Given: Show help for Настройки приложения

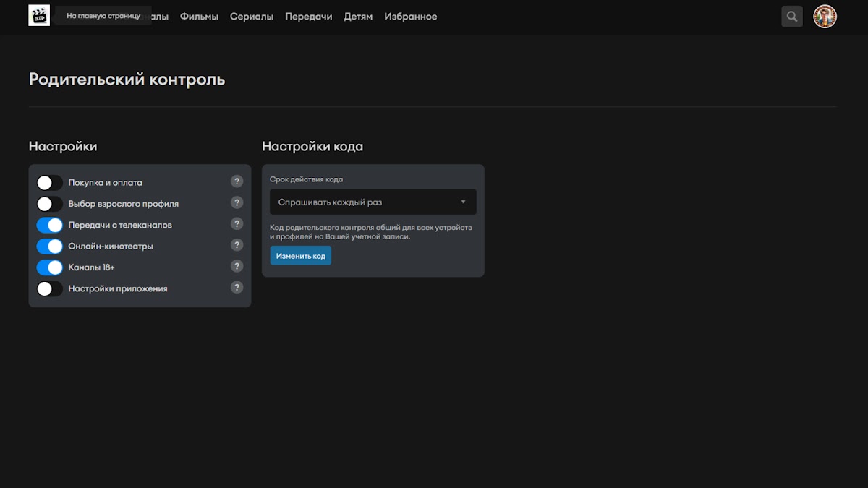Looking at the screenshot, I should click(237, 288).
